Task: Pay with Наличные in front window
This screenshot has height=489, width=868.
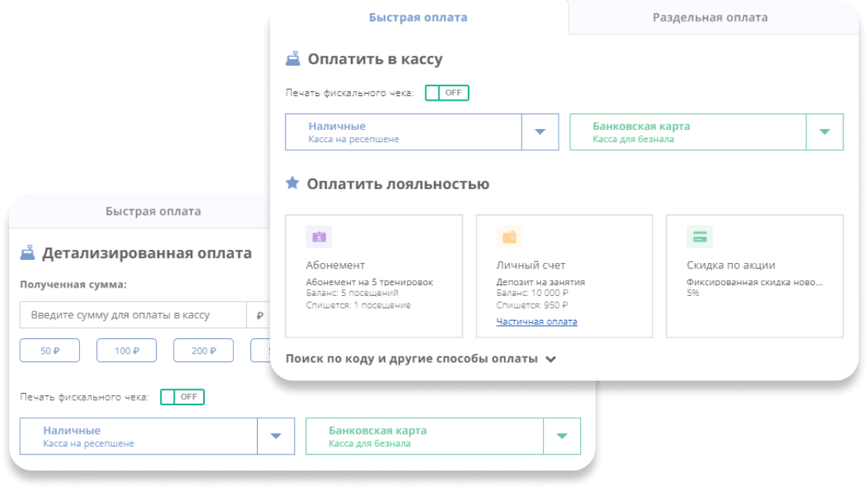Action: [403, 131]
